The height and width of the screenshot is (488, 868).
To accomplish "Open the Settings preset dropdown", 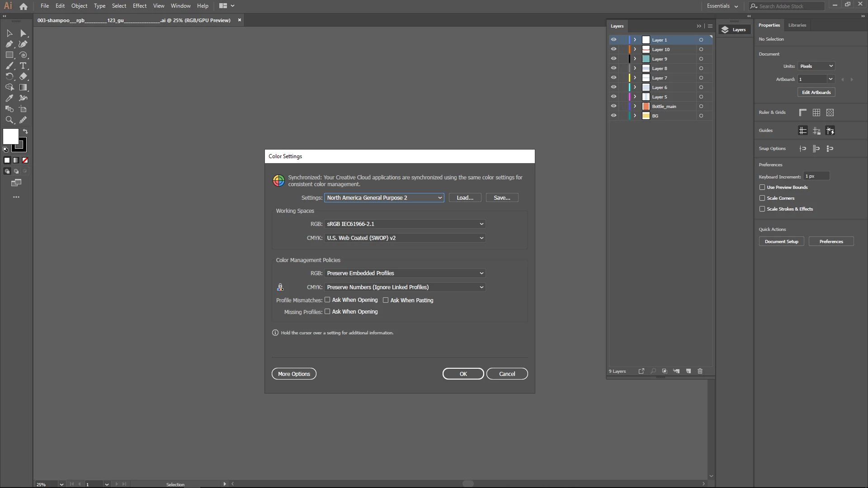I will [384, 198].
